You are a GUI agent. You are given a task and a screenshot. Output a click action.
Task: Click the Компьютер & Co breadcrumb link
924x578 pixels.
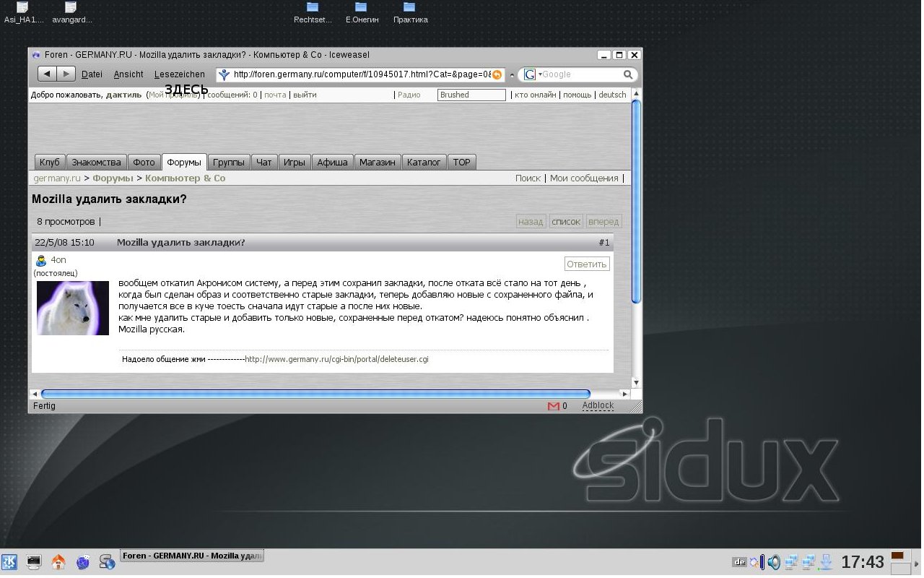(x=185, y=178)
